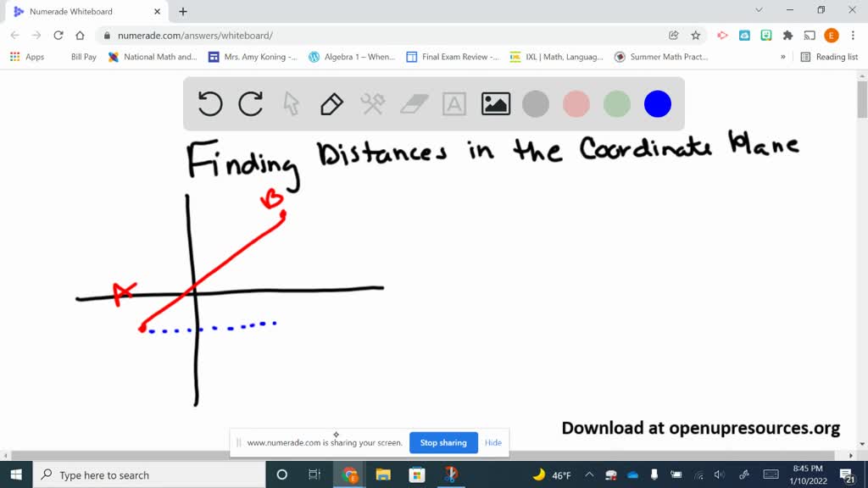Select the Eraser tool
Viewport: 868px width, 488px height.
tap(414, 103)
